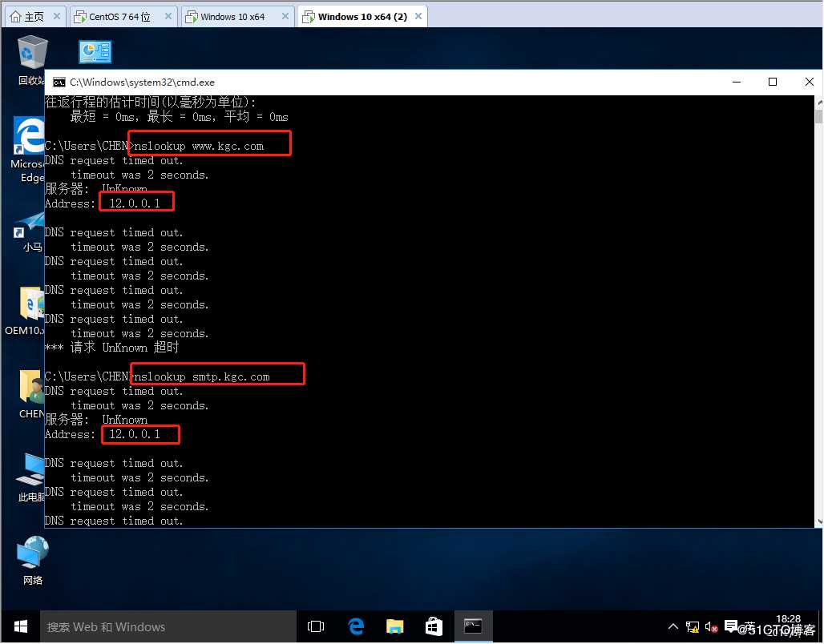
Task: Open Task View on the taskbar
Action: tap(316, 626)
